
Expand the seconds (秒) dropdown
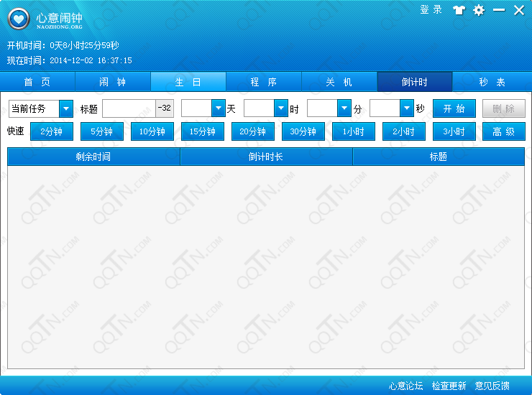[x=407, y=108]
